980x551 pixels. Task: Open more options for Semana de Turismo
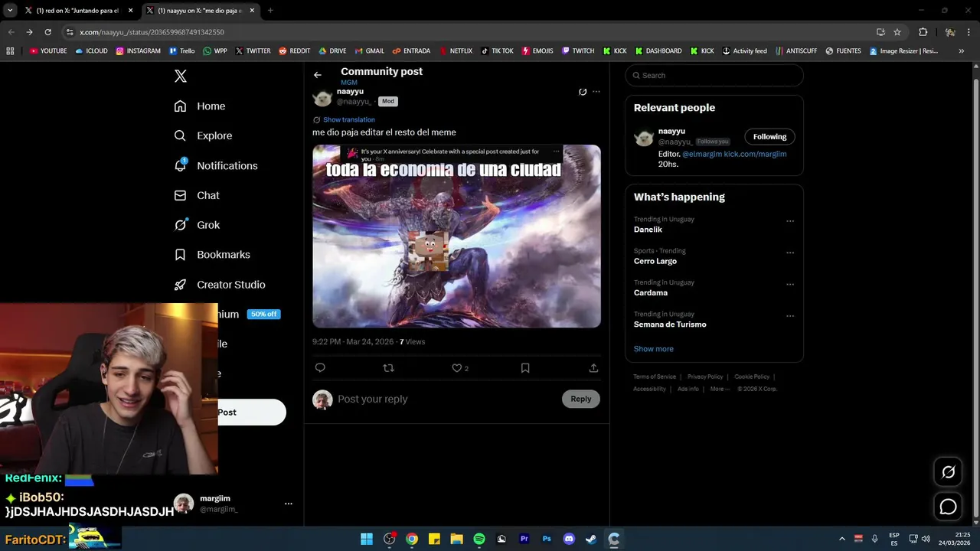pos(790,315)
